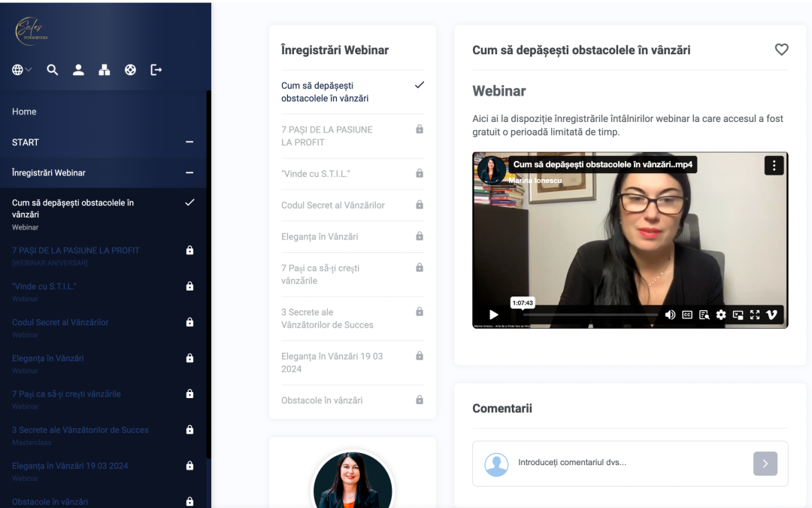Mute the video volume speaker icon
This screenshot has width=812, height=508.
pos(670,315)
